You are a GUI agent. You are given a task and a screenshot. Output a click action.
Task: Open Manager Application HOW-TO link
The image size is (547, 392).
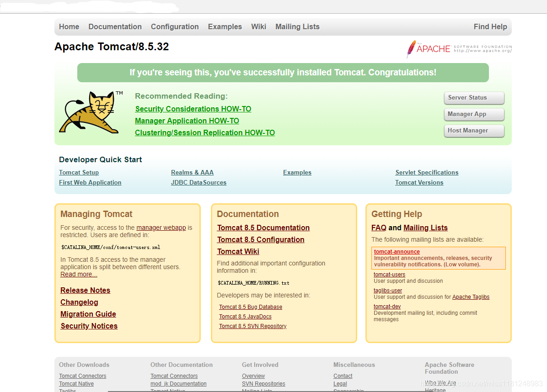click(187, 121)
